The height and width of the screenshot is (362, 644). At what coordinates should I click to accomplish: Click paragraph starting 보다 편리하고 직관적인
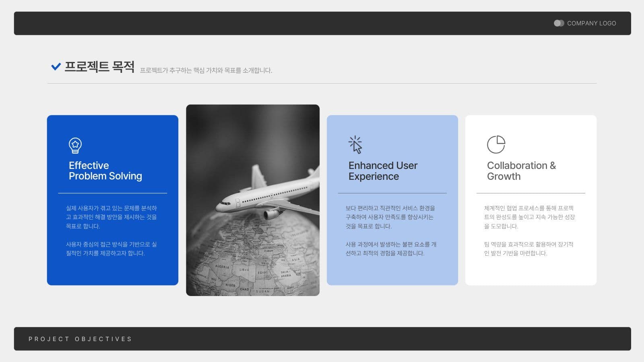(x=390, y=217)
